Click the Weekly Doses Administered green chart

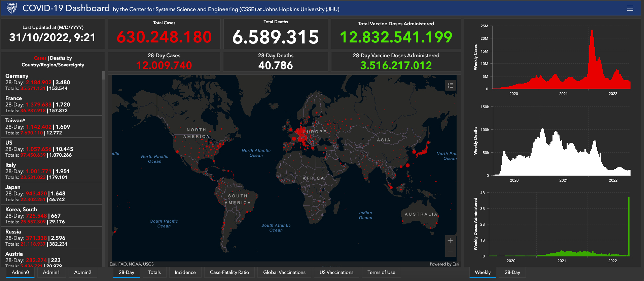click(x=559, y=224)
